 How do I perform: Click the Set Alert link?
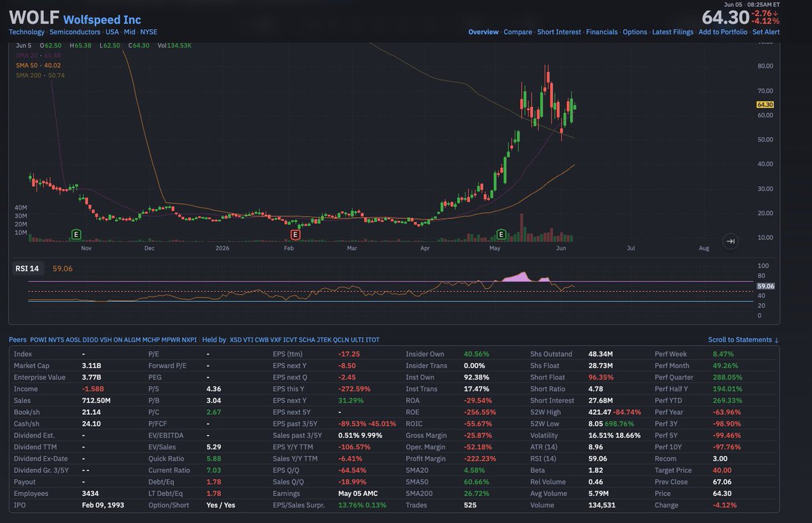tap(766, 32)
